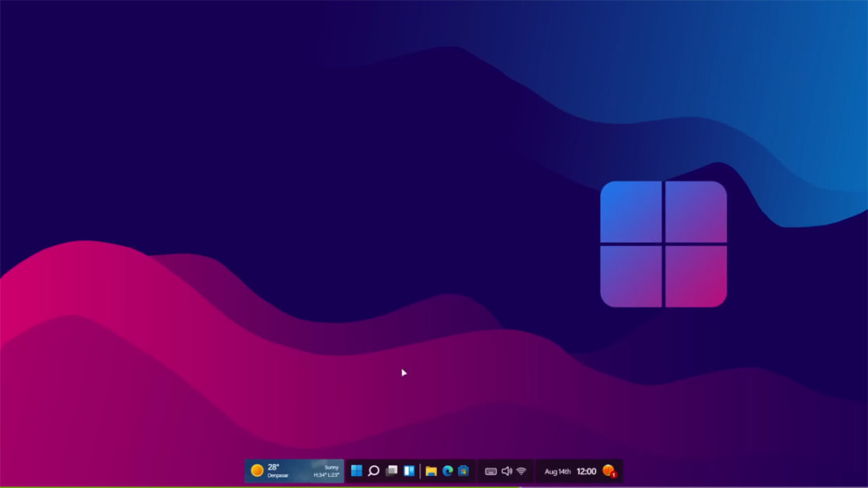Open the Start menu
The height and width of the screenshot is (488, 868).
pyautogui.click(x=356, y=471)
